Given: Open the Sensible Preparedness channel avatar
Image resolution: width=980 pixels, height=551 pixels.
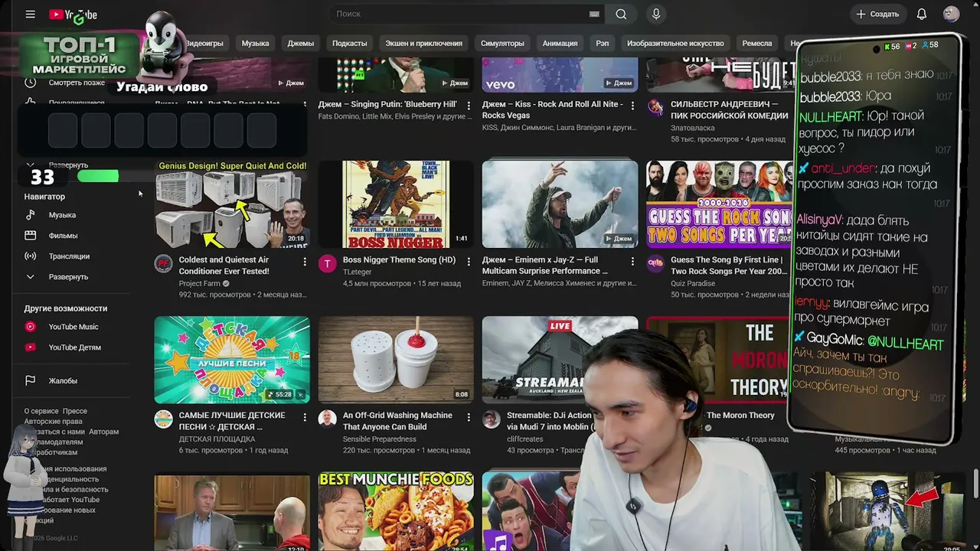Looking at the screenshot, I should click(x=327, y=419).
